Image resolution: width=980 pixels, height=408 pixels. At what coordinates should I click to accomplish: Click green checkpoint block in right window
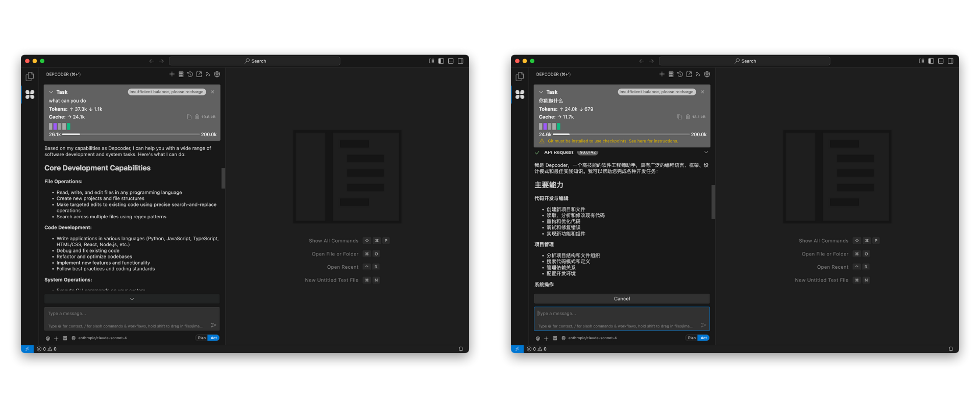tap(558, 126)
